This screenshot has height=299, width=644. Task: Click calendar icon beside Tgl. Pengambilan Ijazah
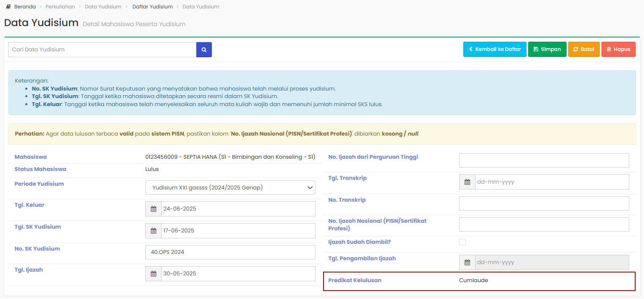pos(467,262)
